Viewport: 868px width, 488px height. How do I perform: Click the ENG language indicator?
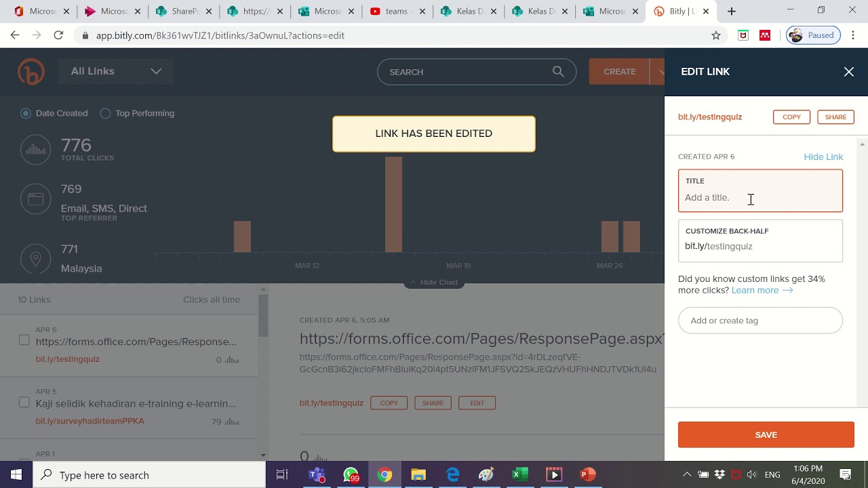772,474
